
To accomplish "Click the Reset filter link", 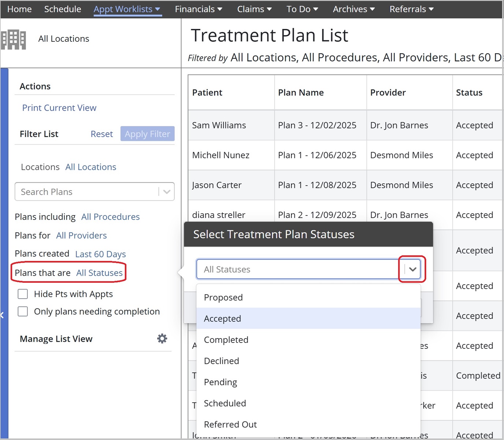I will pyautogui.click(x=101, y=134).
